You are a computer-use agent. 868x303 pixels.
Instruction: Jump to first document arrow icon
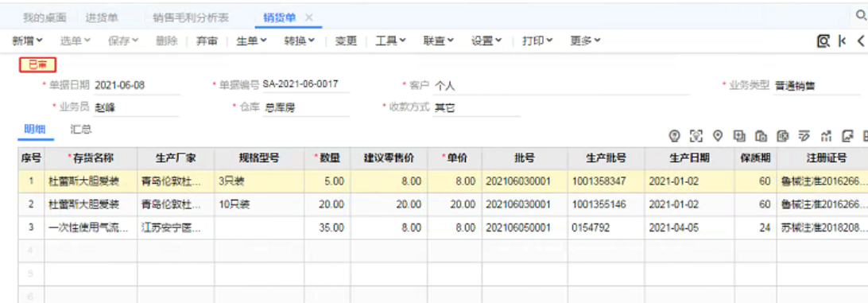[x=842, y=41]
